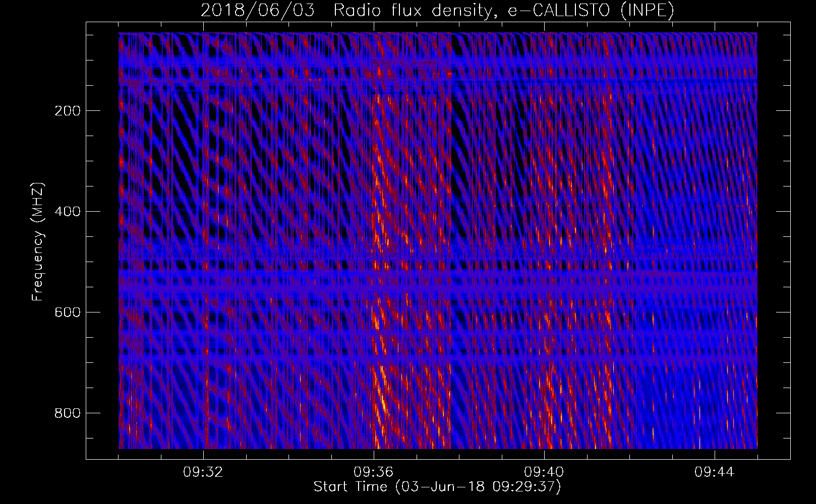
Task: Click the 09:44 time tick label
Action: tap(715, 472)
